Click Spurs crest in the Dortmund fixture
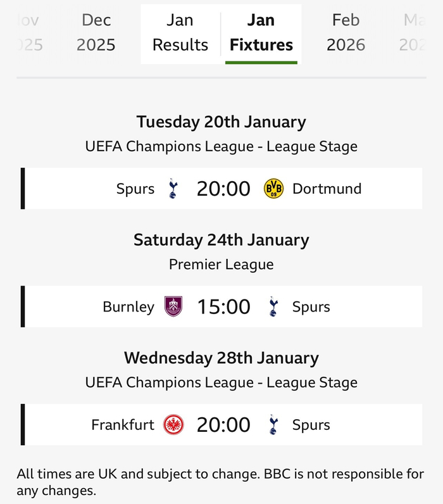 tap(173, 189)
